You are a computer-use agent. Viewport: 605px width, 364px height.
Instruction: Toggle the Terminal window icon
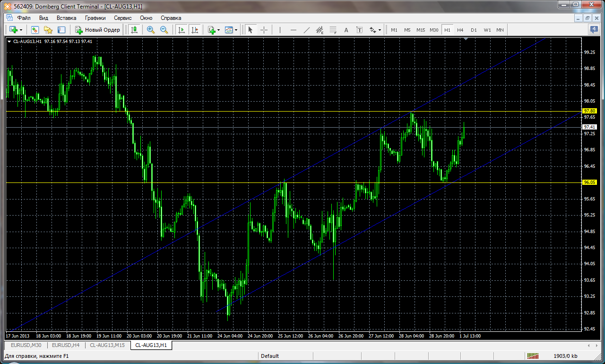61,30
